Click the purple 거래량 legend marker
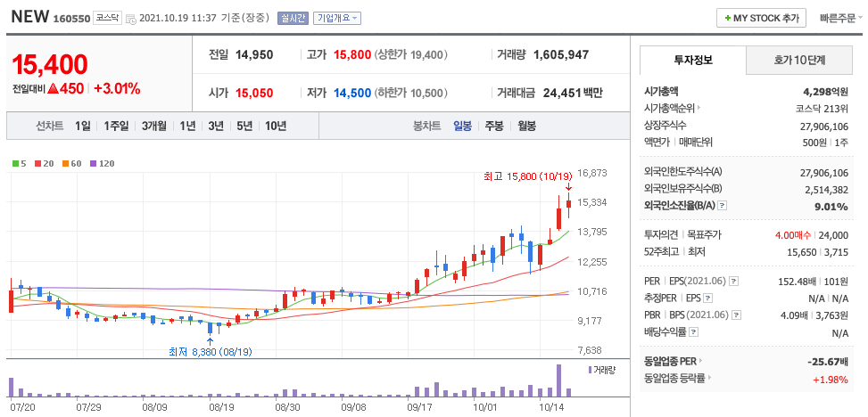 590,370
